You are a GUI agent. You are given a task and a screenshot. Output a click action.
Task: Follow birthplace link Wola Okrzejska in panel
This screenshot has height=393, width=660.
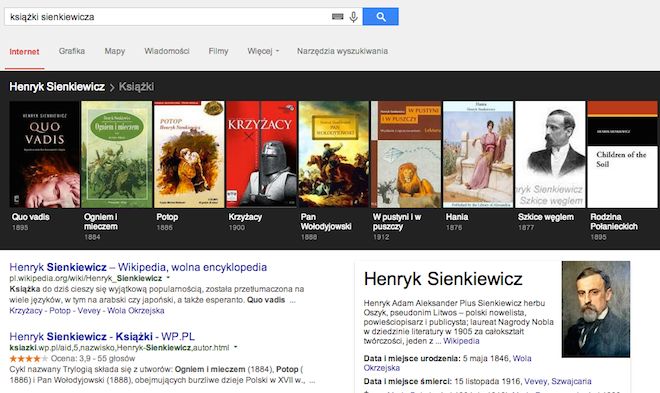[447, 363]
